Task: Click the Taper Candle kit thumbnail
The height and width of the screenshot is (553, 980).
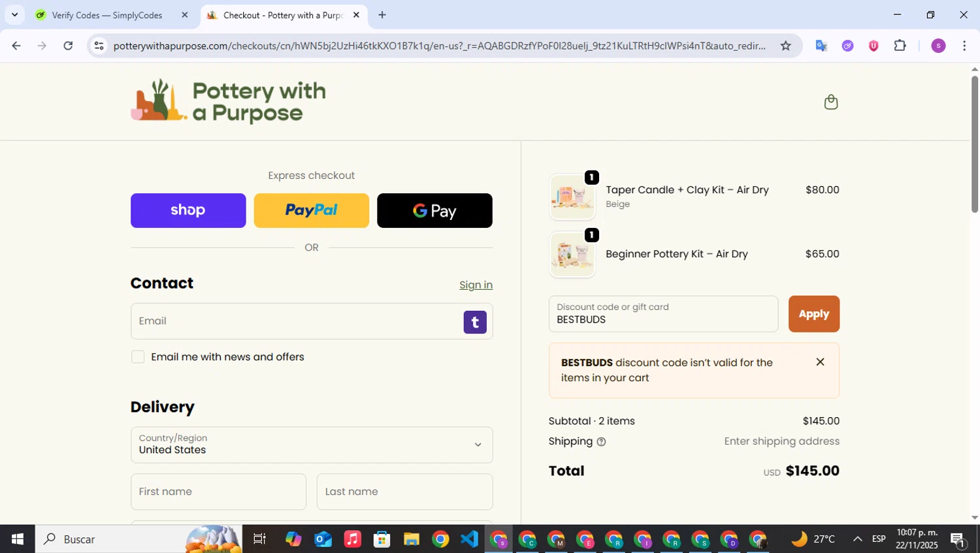Action: click(572, 197)
